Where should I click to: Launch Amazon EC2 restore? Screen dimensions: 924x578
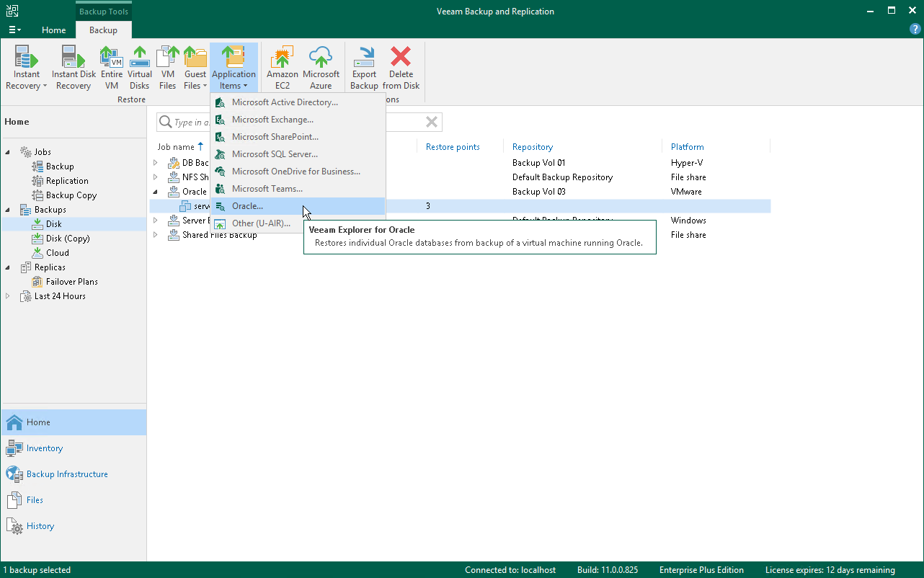(282, 68)
